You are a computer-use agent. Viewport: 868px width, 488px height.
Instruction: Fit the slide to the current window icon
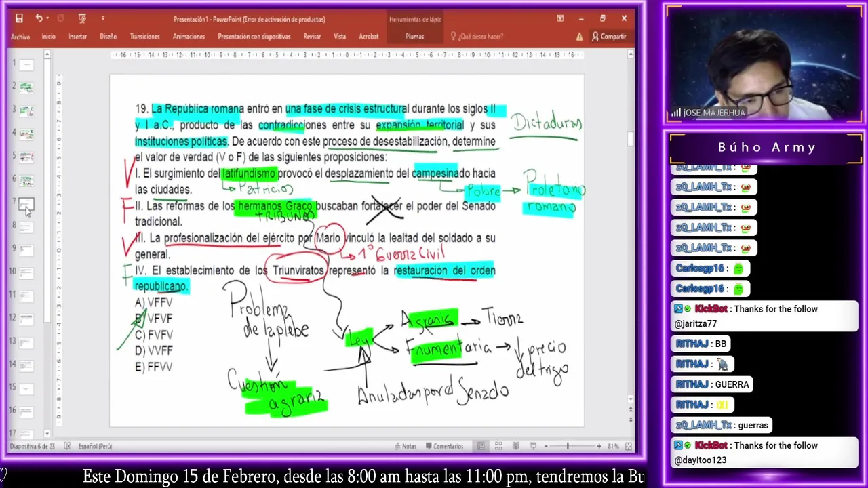pos(628,446)
